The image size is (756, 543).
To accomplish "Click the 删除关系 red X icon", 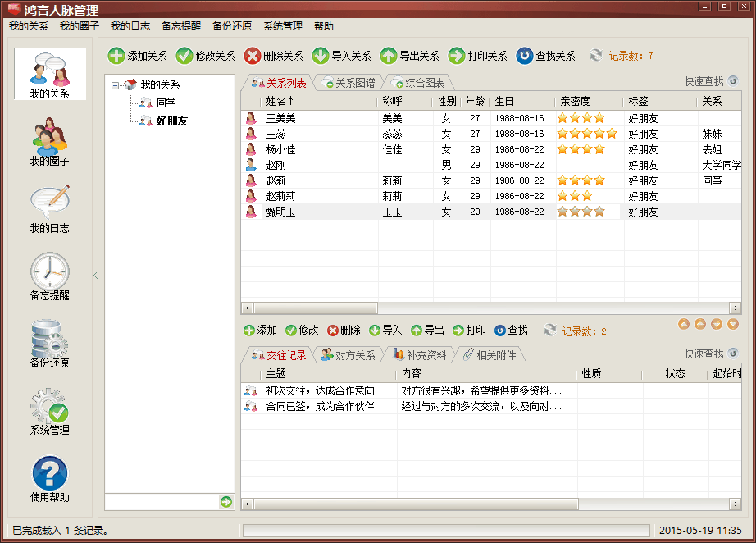I will tap(253, 56).
